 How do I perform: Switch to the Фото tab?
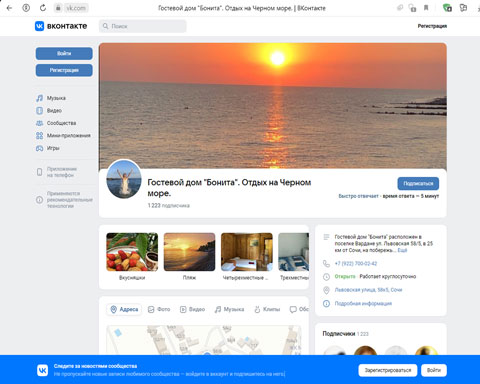[159, 309]
